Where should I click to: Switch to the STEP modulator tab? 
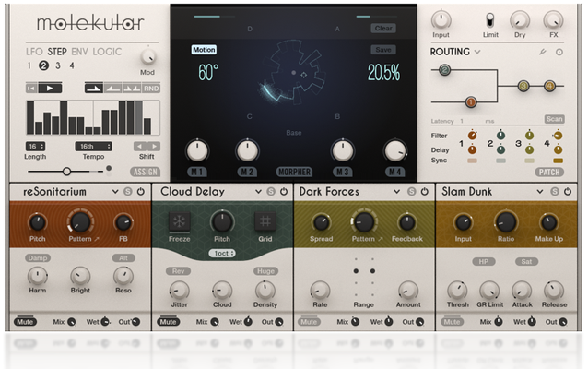(57, 52)
